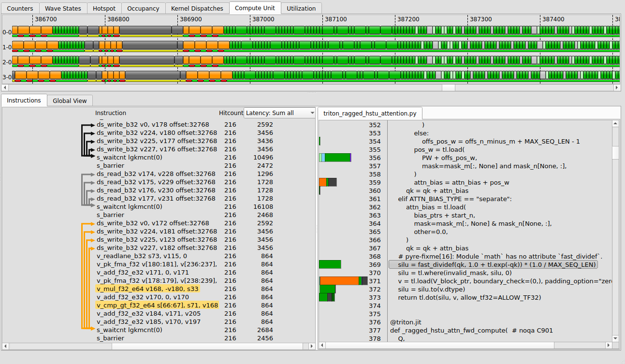Click the source code scrollbar up arrow
Screen dimensions: 625x364
coord(615,124)
